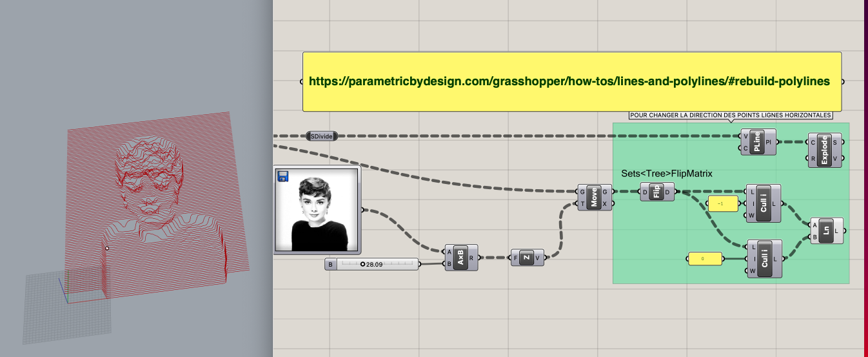This screenshot has height=357, width=868.
Task: Click the Ln line component
Action: [827, 230]
